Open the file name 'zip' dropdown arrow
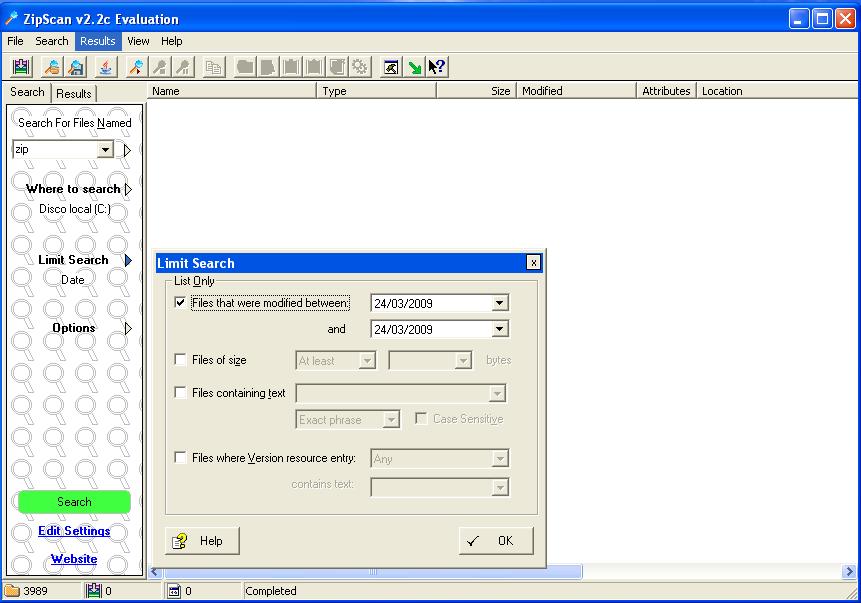Viewport: 861px width, 603px height. [x=105, y=149]
